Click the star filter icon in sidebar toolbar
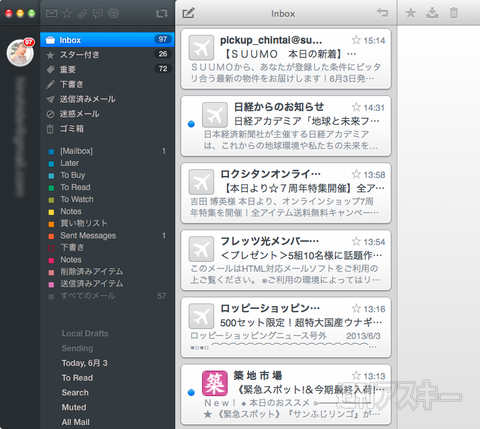 [67, 13]
